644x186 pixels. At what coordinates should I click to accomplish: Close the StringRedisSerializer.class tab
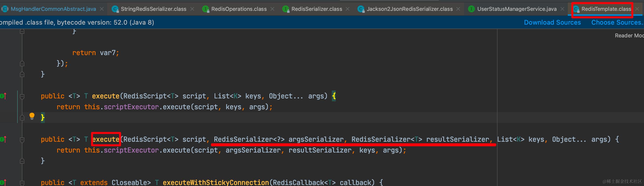pyautogui.click(x=192, y=9)
